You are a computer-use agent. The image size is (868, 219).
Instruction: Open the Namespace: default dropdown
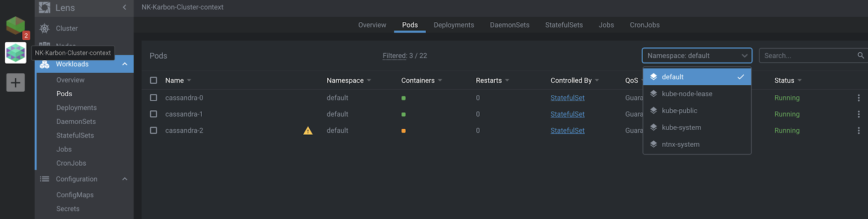pyautogui.click(x=697, y=55)
